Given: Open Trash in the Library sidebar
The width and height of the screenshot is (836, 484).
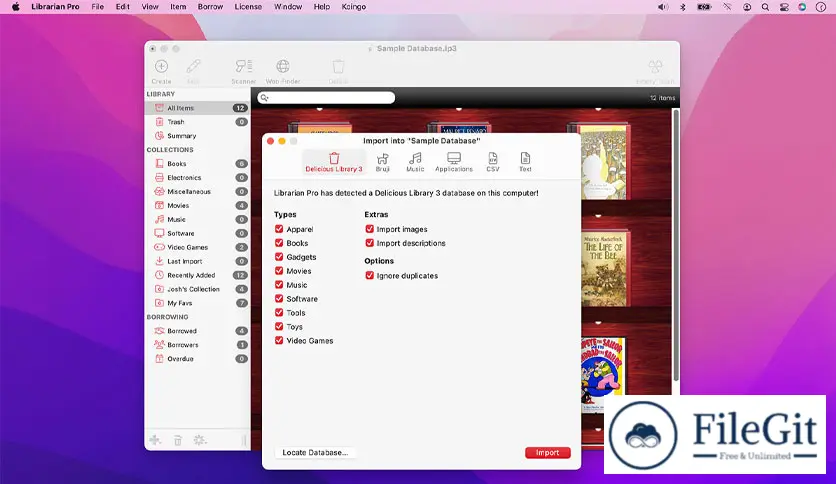Looking at the screenshot, I should [x=197, y=122].
